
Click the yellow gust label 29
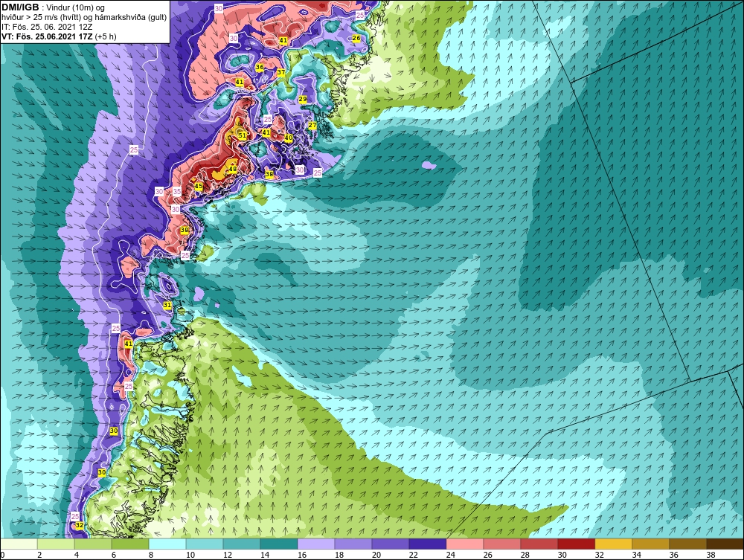pos(303,99)
